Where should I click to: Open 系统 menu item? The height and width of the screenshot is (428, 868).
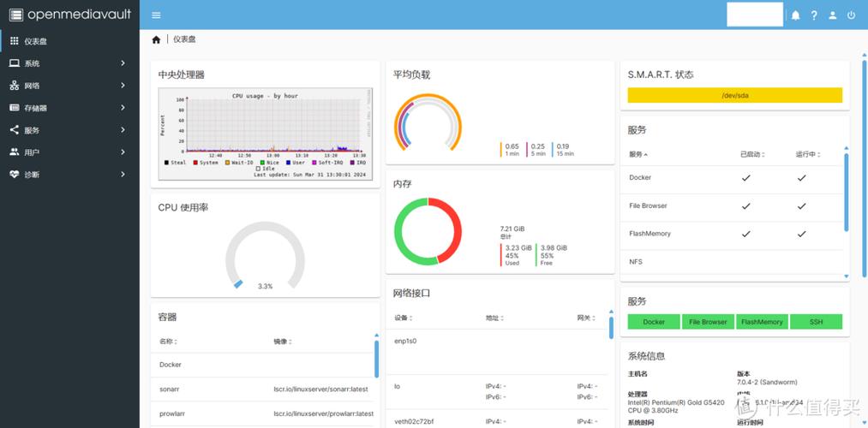(69, 63)
